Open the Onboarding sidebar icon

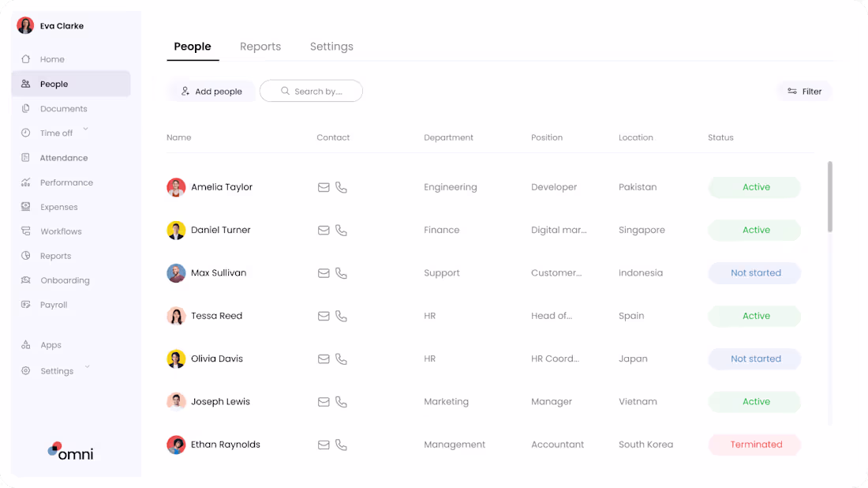(26, 280)
